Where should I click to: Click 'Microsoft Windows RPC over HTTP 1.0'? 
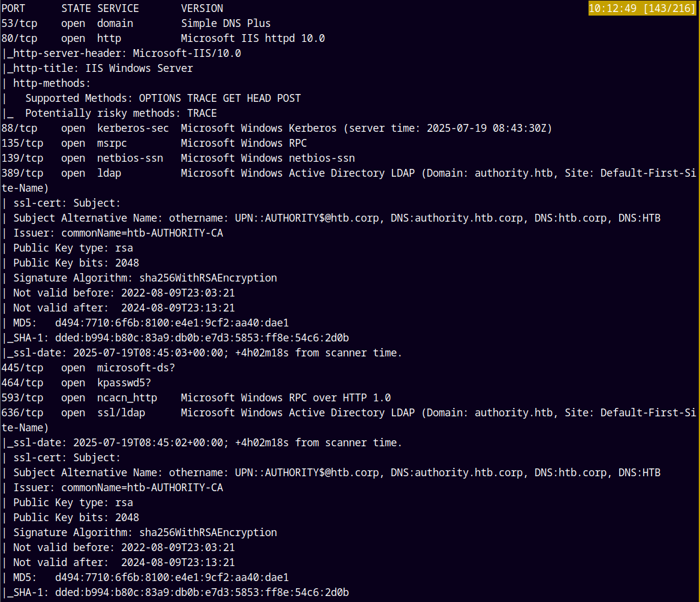coord(286,398)
